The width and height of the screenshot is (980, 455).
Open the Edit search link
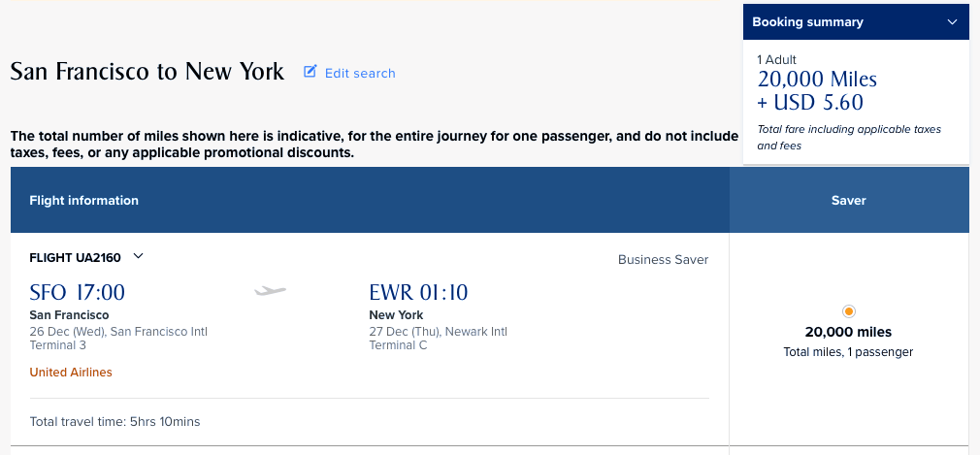360,73
